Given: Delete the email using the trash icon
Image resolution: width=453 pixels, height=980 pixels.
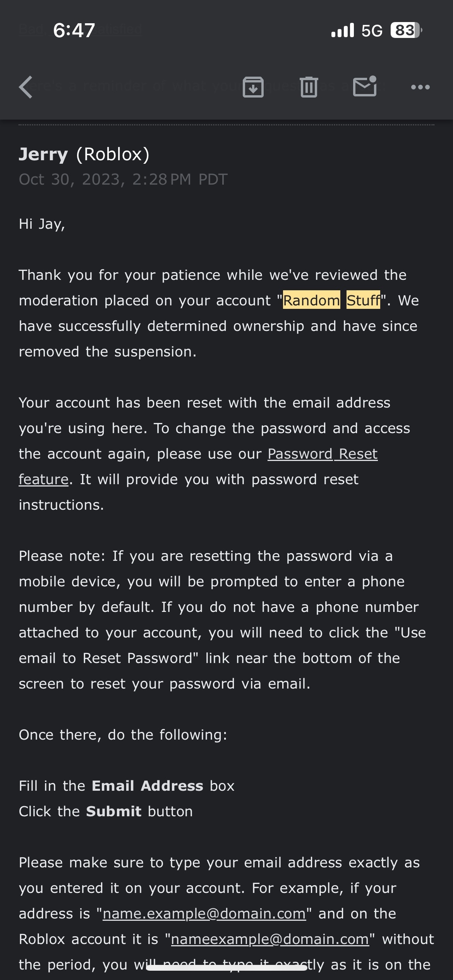Looking at the screenshot, I should tap(309, 87).
